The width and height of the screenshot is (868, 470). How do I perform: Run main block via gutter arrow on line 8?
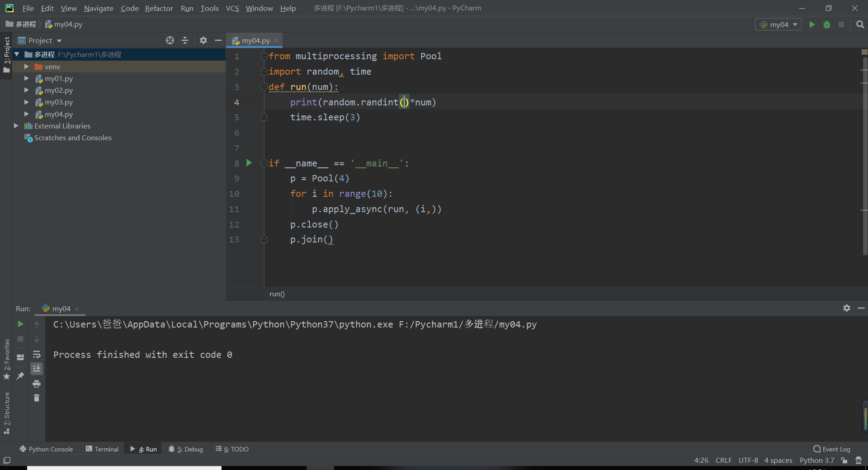(249, 163)
